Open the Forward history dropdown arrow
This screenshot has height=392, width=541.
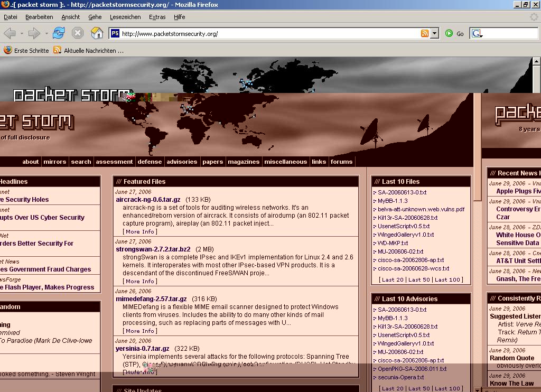[x=46, y=33]
